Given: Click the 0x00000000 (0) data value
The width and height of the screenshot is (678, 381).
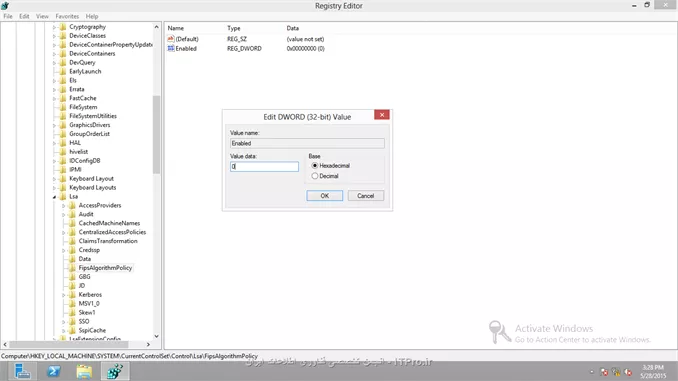Looking at the screenshot, I should (x=306, y=48).
